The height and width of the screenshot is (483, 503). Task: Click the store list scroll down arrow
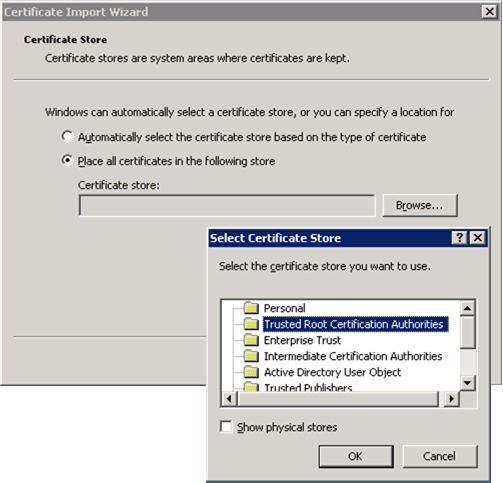click(467, 383)
